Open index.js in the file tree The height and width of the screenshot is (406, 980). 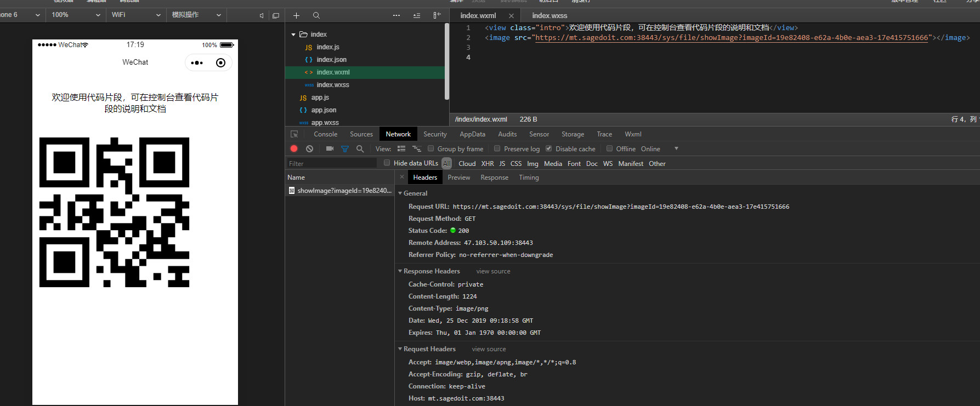(x=328, y=47)
